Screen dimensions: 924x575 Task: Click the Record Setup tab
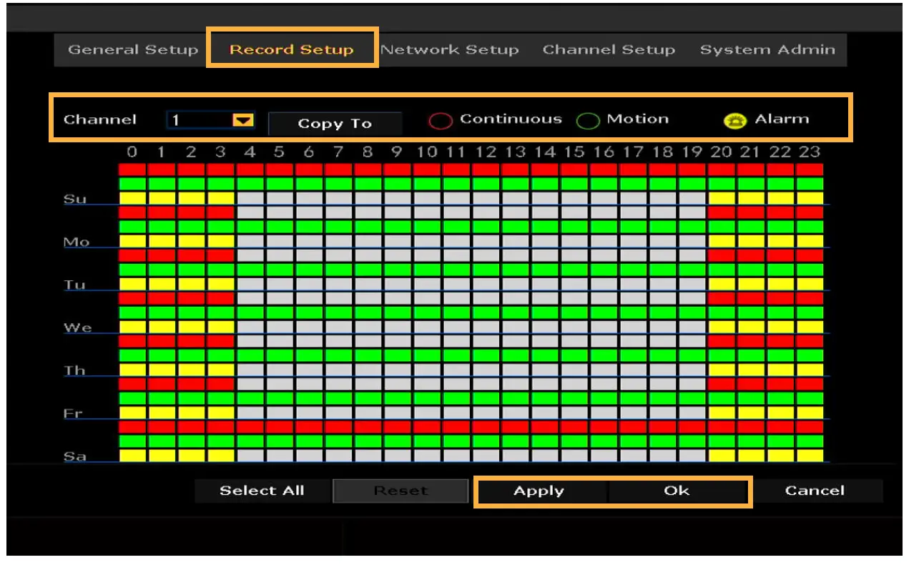292,50
